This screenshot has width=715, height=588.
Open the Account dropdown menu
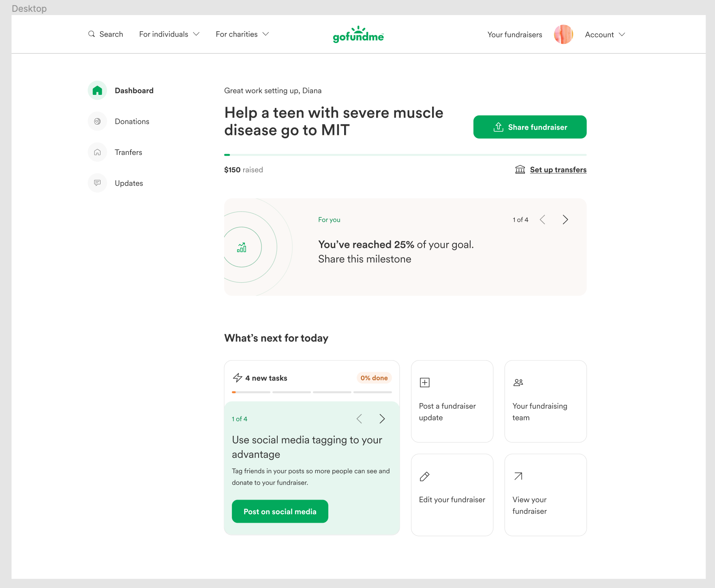[605, 34]
